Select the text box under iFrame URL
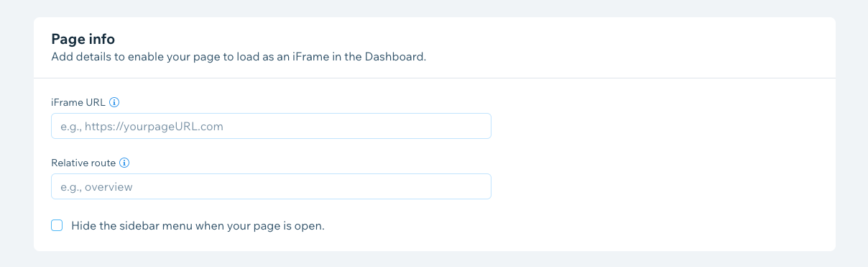The height and width of the screenshot is (267, 868). tap(271, 126)
